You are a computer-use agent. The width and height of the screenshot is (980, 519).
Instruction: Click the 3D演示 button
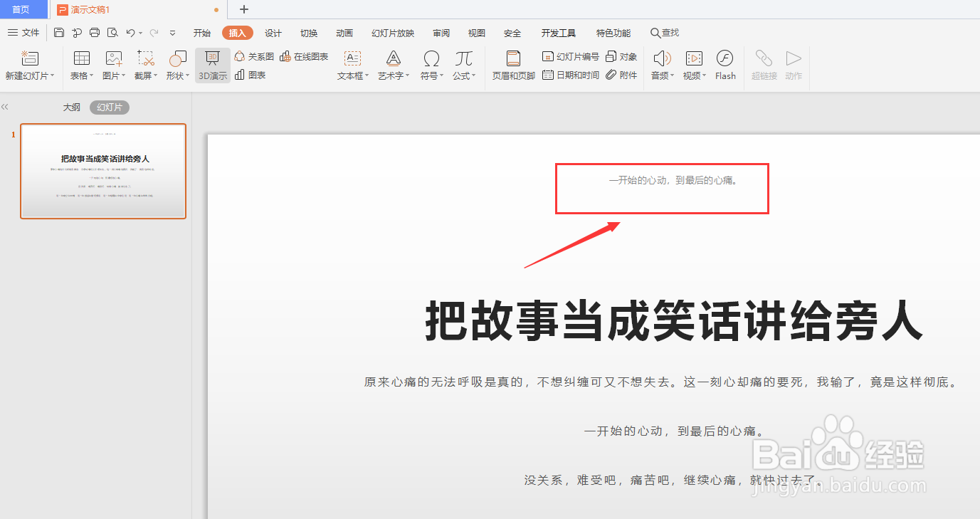click(x=213, y=65)
